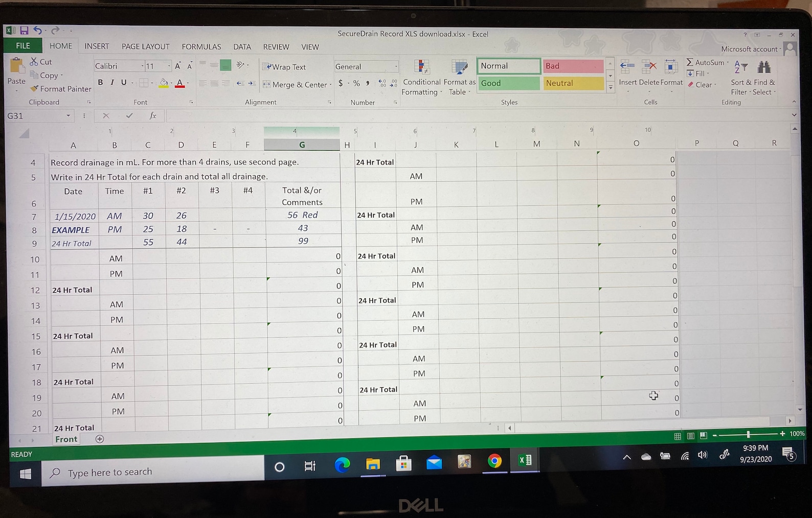Toggle Wrap Text
812x518 pixels.
pos(284,67)
